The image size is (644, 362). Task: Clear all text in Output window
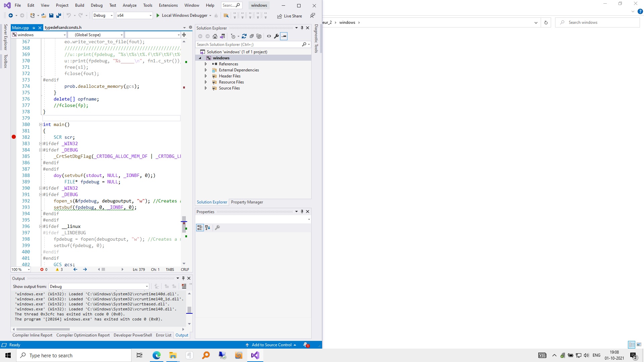[x=184, y=286]
